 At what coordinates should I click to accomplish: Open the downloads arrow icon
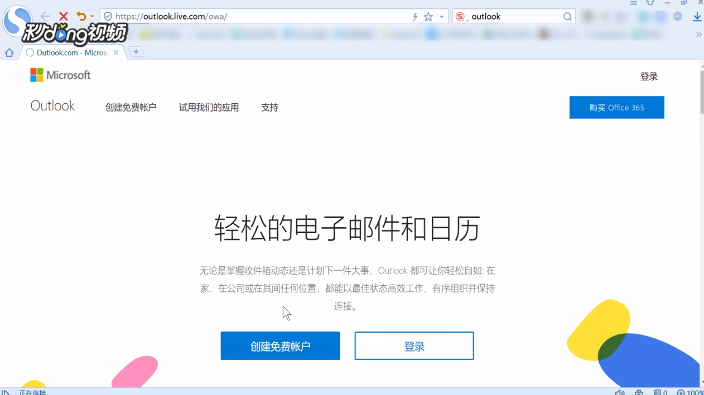[697, 17]
